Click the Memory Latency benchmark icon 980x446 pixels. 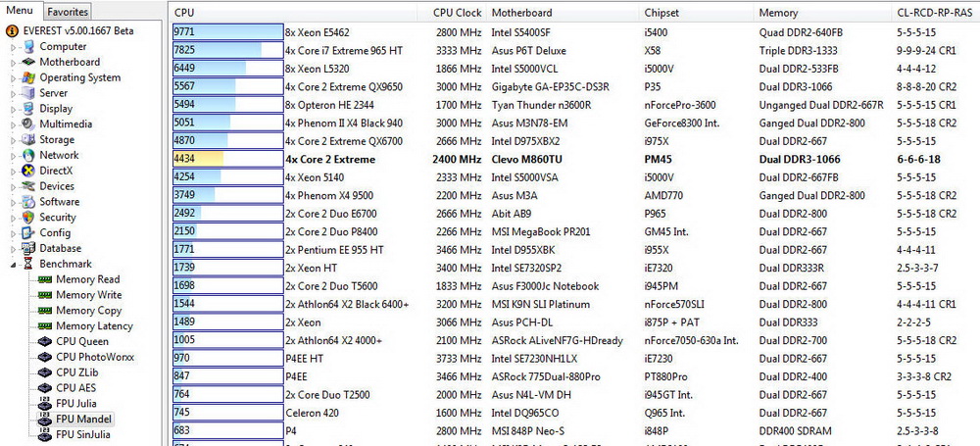(x=44, y=325)
